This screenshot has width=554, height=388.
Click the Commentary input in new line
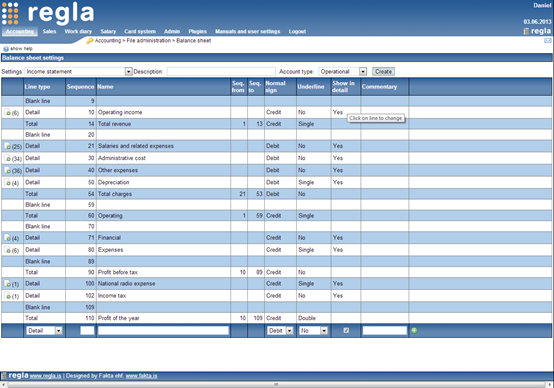pos(384,330)
